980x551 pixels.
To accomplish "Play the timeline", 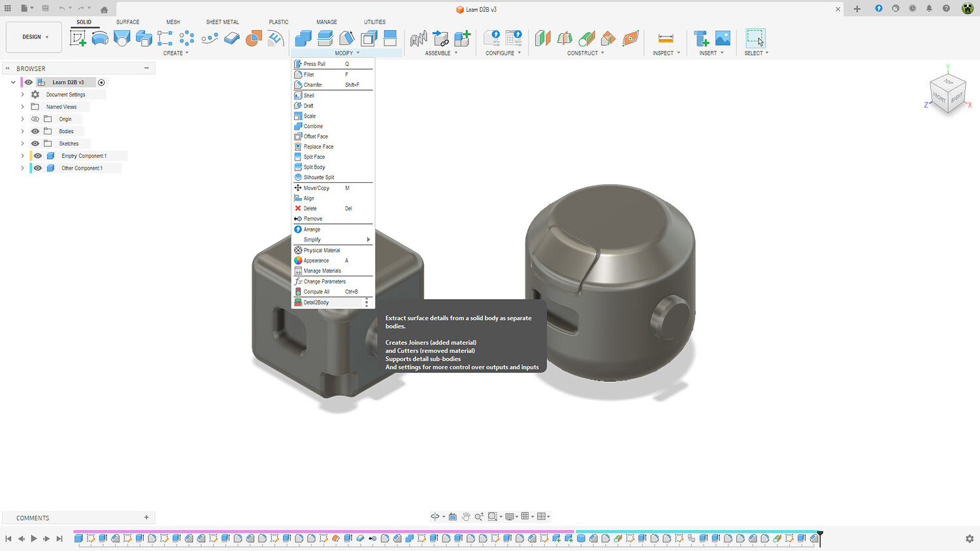I will (34, 539).
